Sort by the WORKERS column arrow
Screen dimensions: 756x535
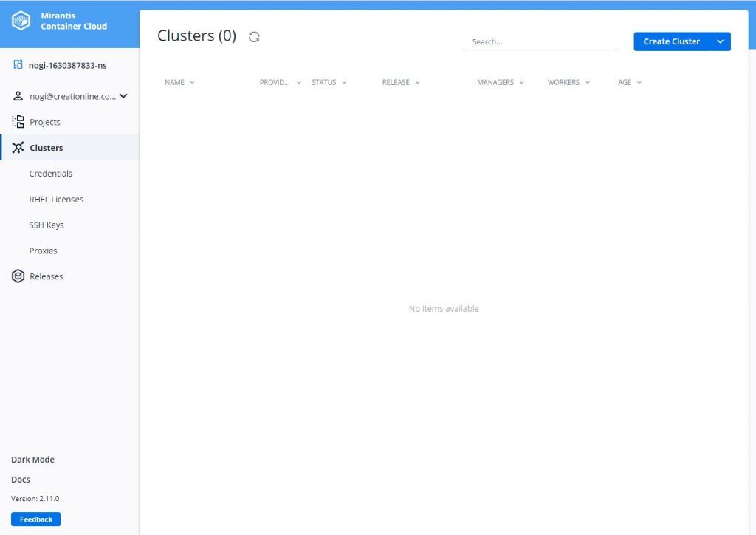(x=587, y=83)
